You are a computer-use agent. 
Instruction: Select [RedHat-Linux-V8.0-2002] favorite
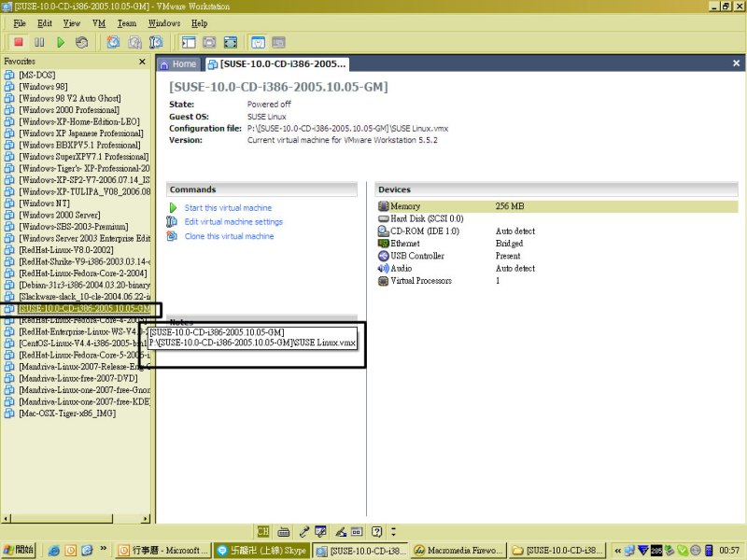point(65,250)
